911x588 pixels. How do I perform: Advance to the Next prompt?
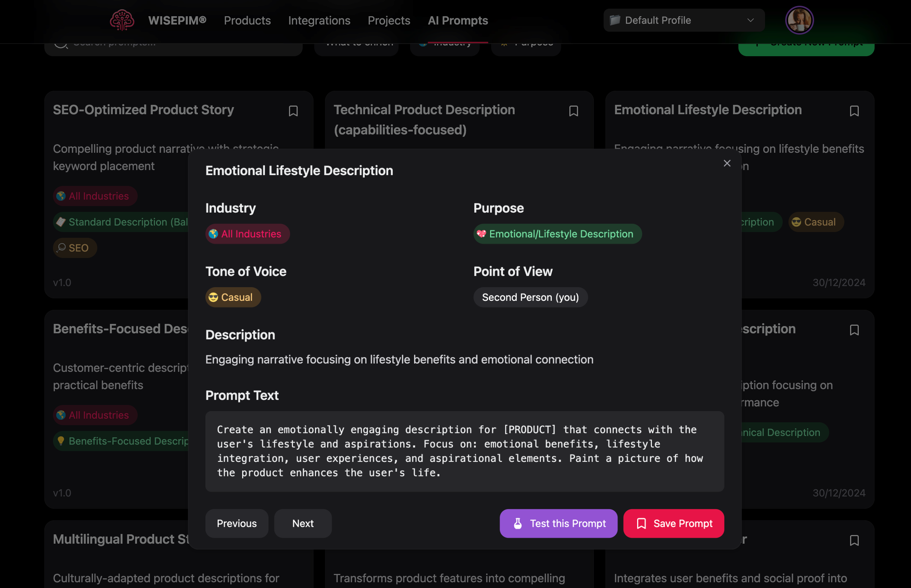pyautogui.click(x=302, y=523)
